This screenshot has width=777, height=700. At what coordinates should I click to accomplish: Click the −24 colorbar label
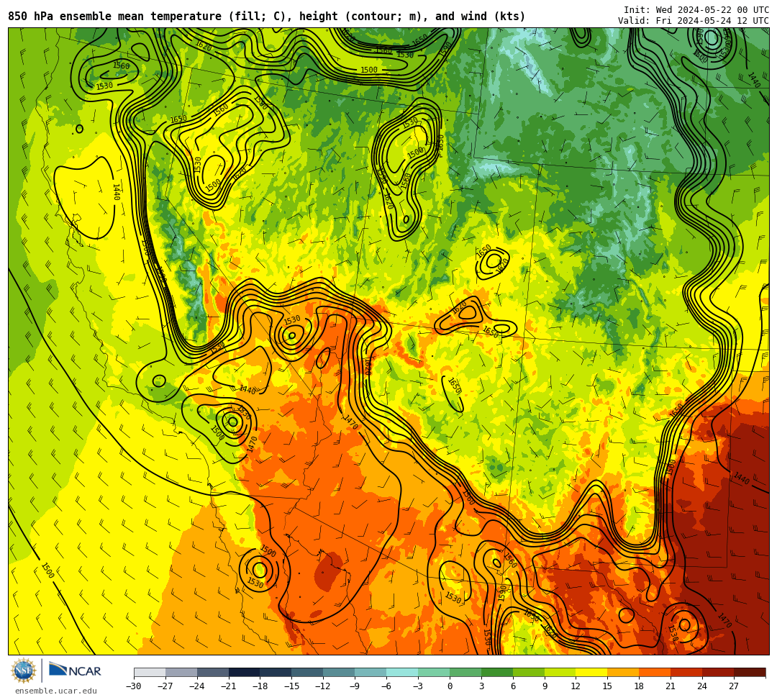pyautogui.click(x=197, y=686)
